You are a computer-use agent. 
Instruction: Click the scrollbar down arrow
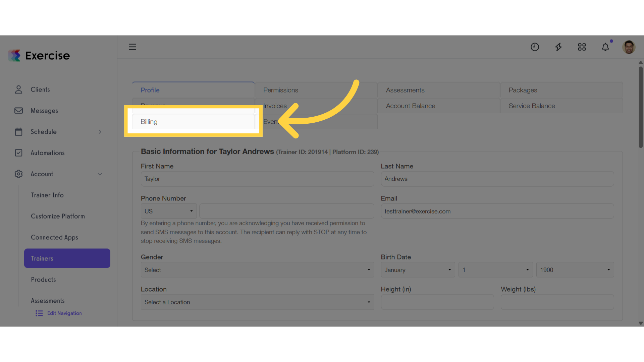(x=641, y=323)
